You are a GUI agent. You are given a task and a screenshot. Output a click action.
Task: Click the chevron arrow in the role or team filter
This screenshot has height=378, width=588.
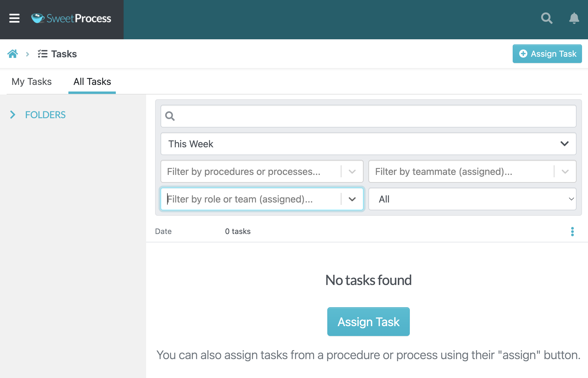point(352,199)
